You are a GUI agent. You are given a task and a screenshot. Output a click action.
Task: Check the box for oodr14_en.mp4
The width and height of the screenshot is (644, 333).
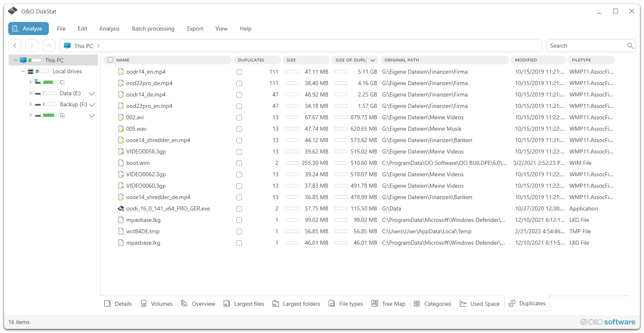pos(239,72)
